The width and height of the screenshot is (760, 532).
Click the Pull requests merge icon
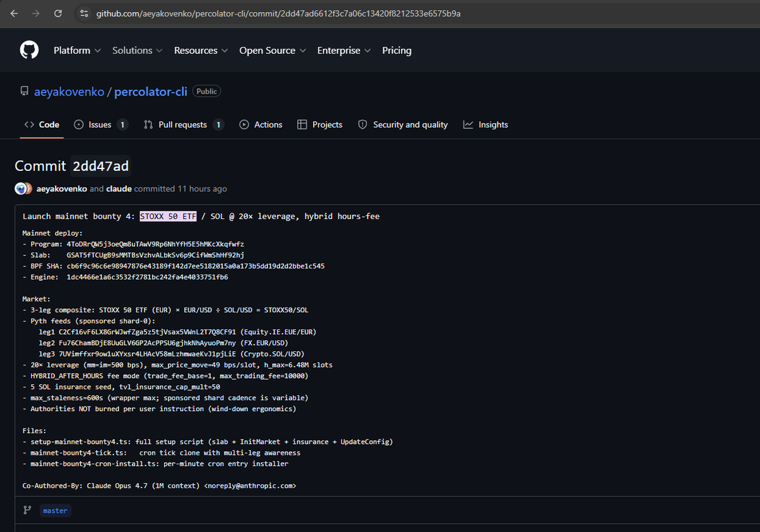tap(148, 124)
